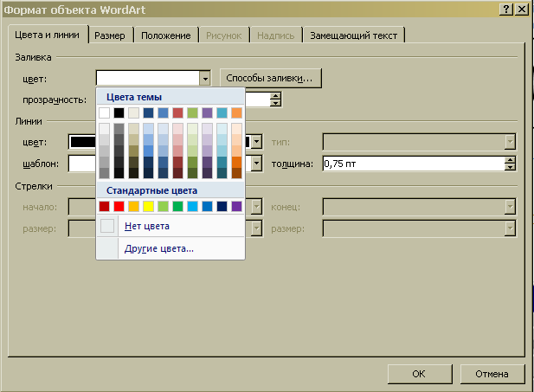Click the Способы заливки button
Image resolution: width=534 pixels, height=392 pixels.
coord(270,79)
